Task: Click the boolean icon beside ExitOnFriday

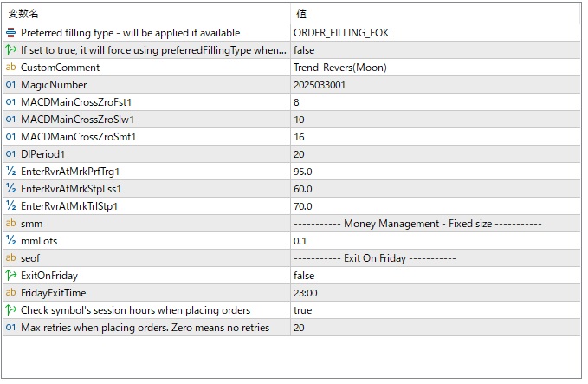Action: point(11,276)
